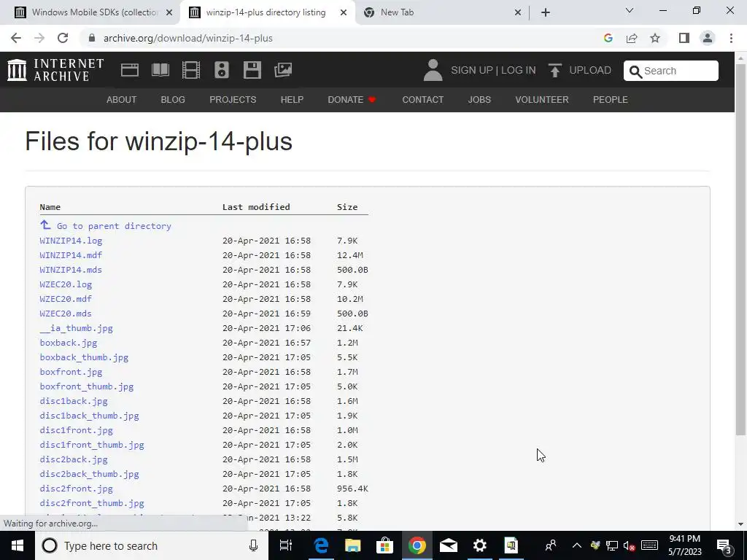Click the UPLOAD link text

coord(589,70)
